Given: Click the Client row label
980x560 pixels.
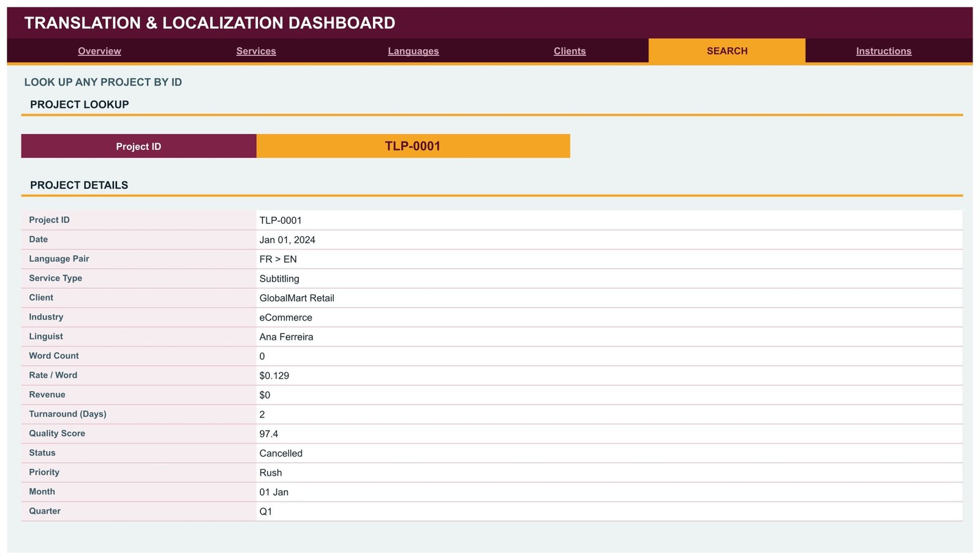Looking at the screenshot, I should pos(41,297).
